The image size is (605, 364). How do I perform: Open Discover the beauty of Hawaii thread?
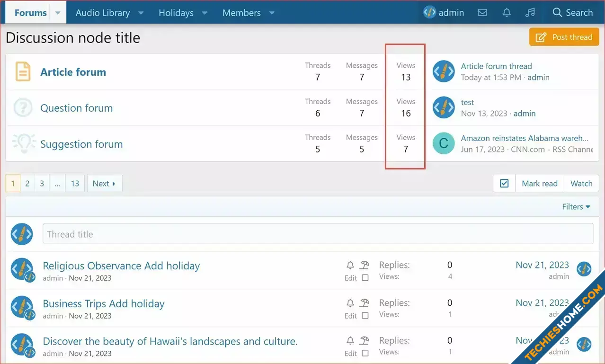coord(170,341)
